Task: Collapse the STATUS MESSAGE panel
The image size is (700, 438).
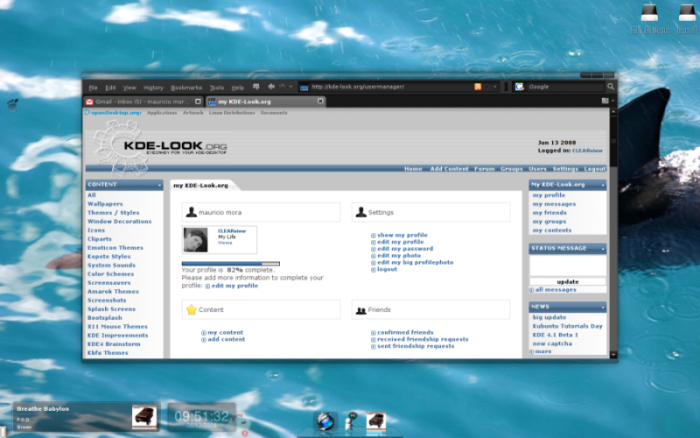Action: pos(603,249)
